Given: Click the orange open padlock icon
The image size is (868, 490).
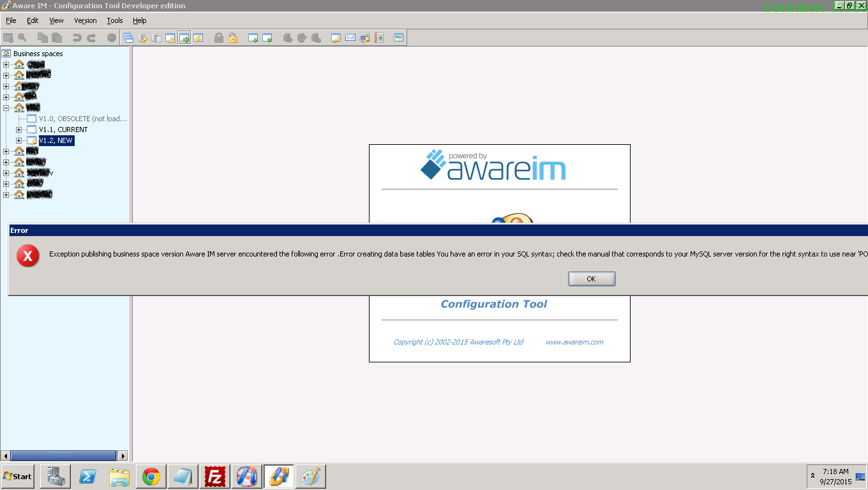Looking at the screenshot, I should click(x=233, y=38).
